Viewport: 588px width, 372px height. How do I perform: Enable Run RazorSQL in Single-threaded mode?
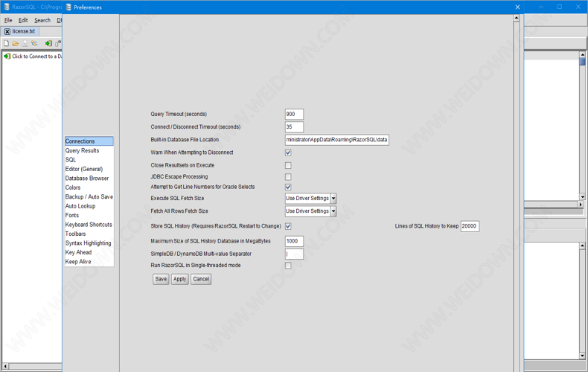click(x=288, y=266)
